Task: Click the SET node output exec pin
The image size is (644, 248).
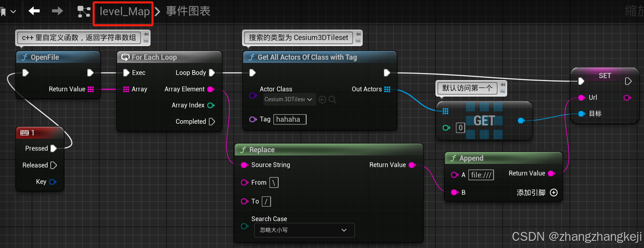Action: click(x=628, y=81)
